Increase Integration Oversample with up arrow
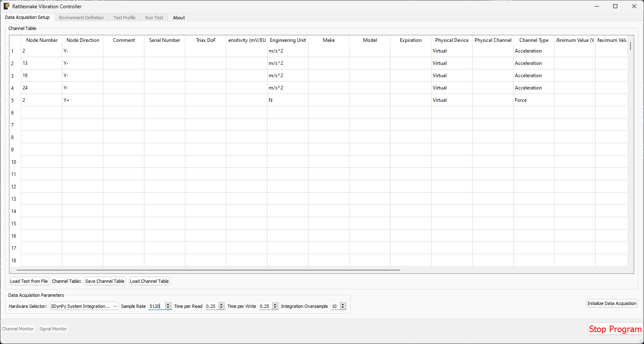644x344 pixels. (343, 305)
